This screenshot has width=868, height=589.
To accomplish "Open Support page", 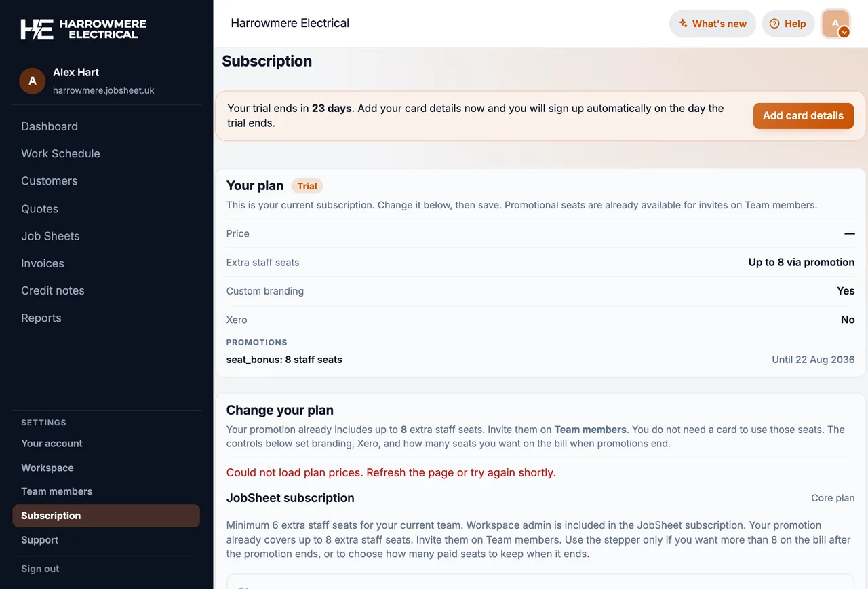I will click(40, 540).
